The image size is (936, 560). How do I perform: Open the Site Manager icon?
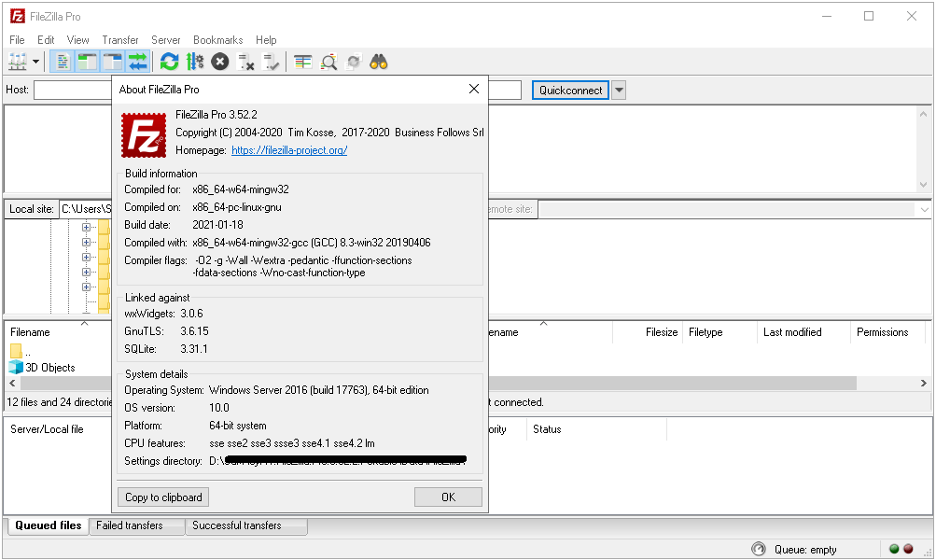coord(18,62)
